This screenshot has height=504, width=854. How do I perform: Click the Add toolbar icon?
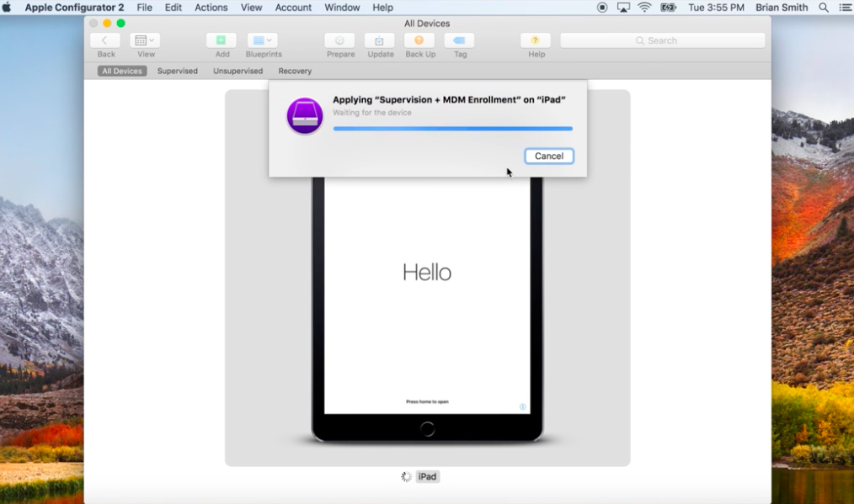coord(222,40)
